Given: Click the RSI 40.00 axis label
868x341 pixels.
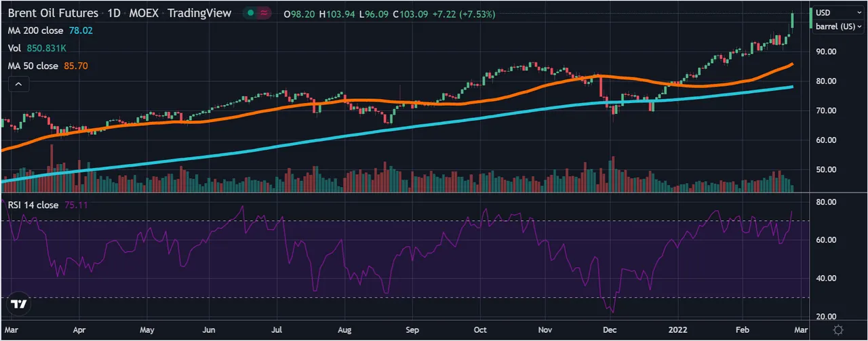Looking at the screenshot, I should tap(825, 279).
